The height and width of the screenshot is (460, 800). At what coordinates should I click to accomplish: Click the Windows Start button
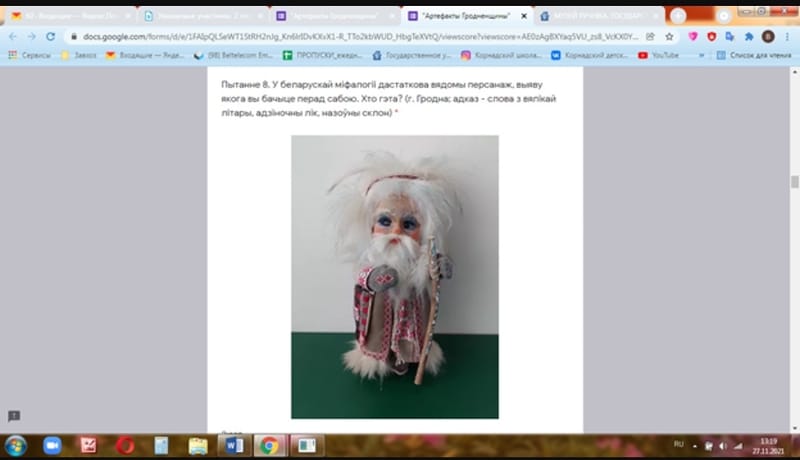(15, 445)
